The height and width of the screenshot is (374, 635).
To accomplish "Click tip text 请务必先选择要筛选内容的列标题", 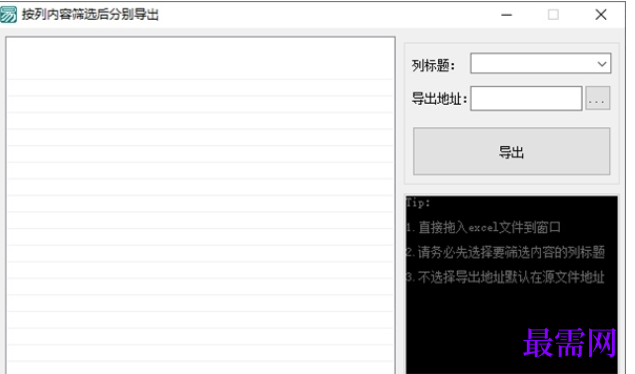I will 511,252.
